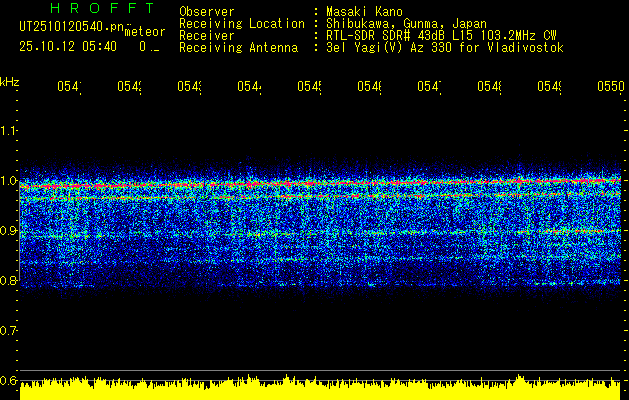Click the 0549 time marker
The width and height of the screenshot is (629, 400).
coord(549,86)
